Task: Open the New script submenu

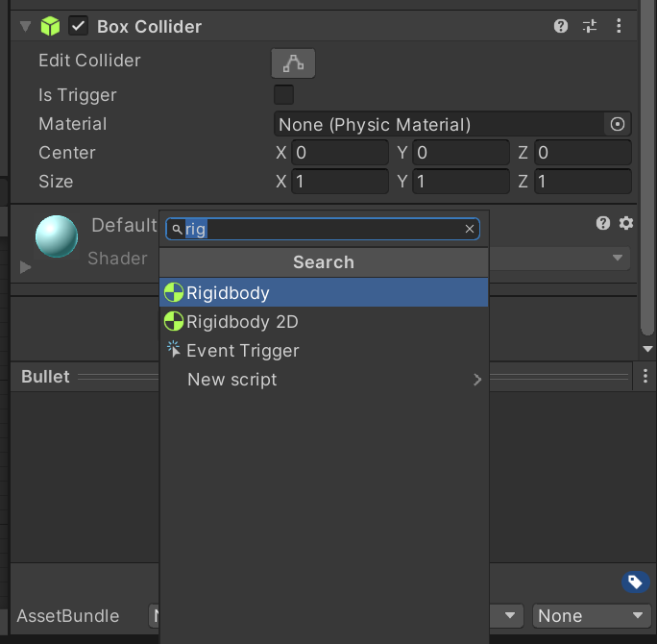Action: click(x=324, y=380)
